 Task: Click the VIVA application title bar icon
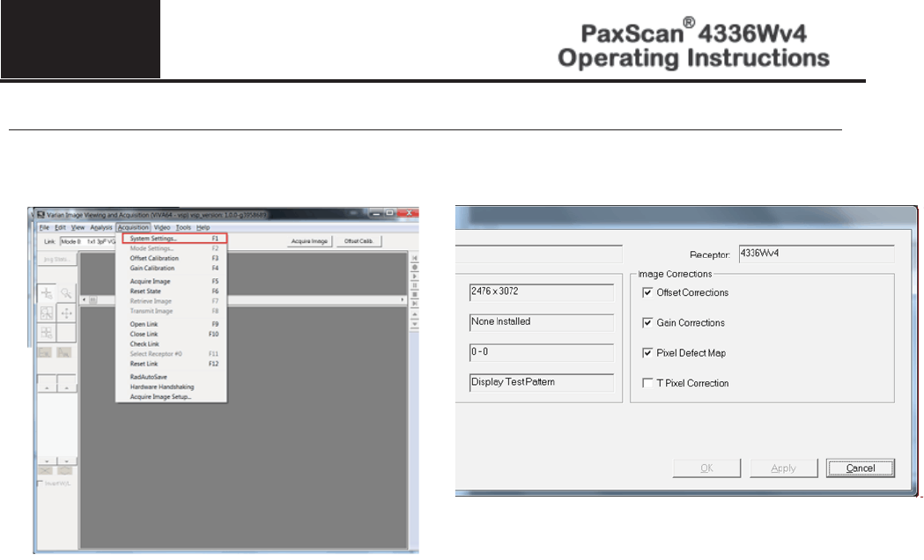pos(41,215)
